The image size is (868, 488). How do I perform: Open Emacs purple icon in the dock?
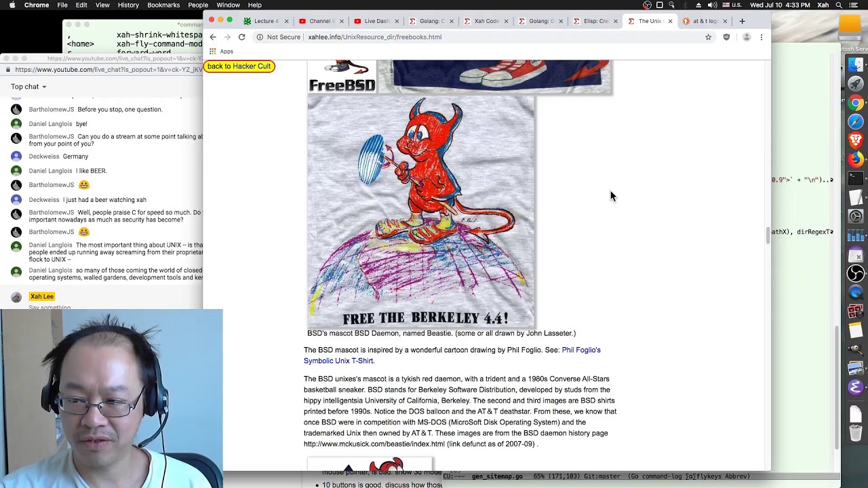point(856,388)
